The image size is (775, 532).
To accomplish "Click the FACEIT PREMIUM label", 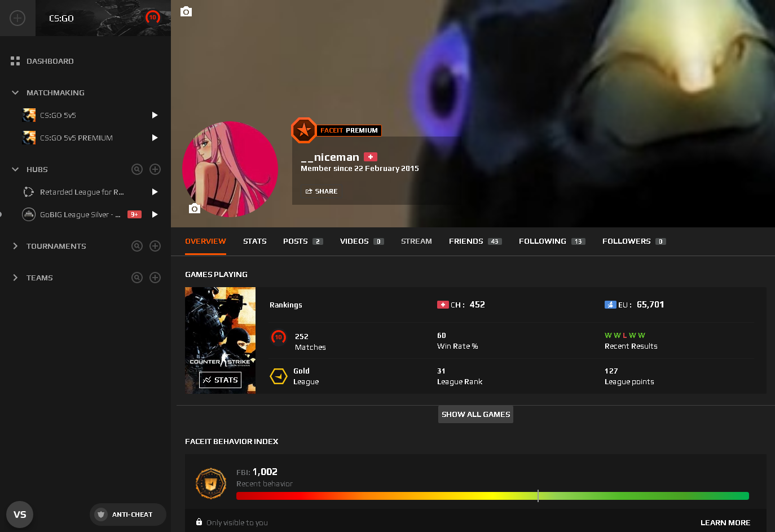I will 349,130.
